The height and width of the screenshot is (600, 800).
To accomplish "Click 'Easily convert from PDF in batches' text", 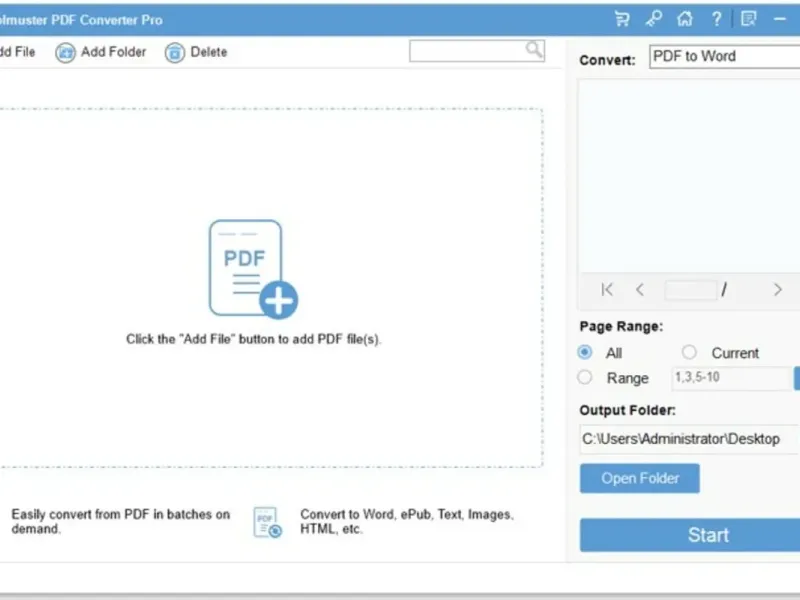I will [120, 521].
